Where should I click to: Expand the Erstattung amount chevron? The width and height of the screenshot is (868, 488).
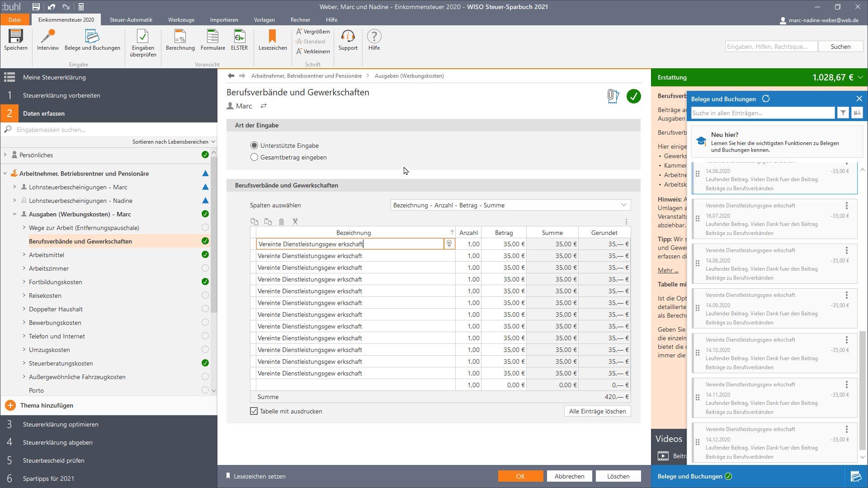860,77
